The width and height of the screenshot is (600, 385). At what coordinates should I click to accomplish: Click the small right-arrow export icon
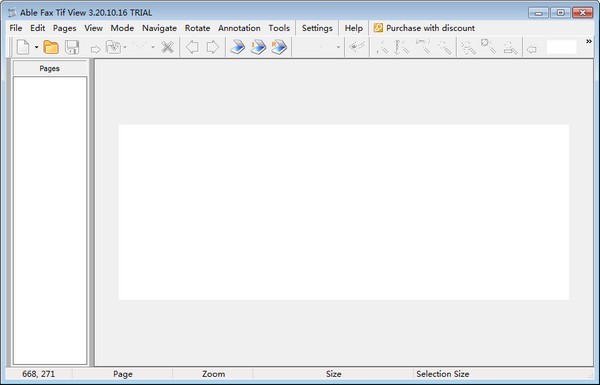[x=95, y=49]
